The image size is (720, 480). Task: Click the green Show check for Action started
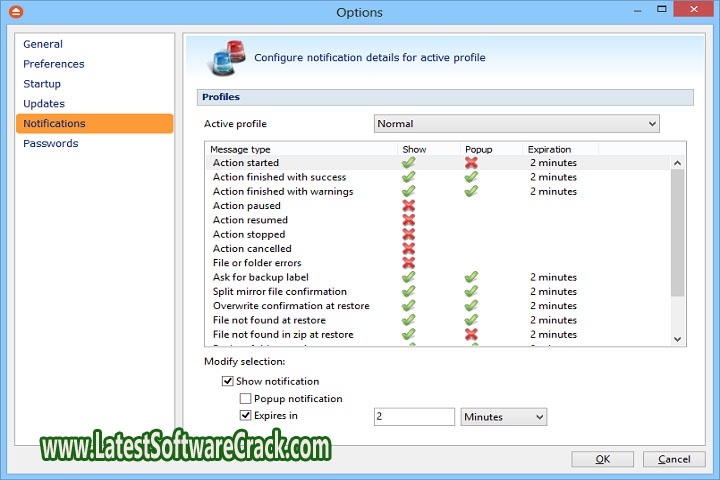pos(408,163)
